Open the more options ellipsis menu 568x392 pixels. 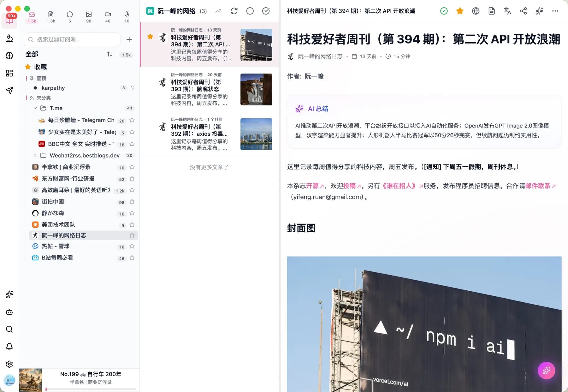(555, 11)
